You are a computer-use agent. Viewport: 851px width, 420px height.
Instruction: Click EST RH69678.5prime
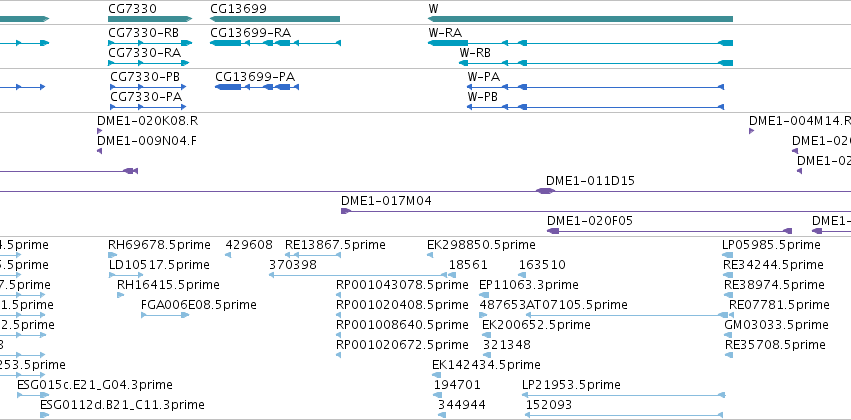[112, 254]
